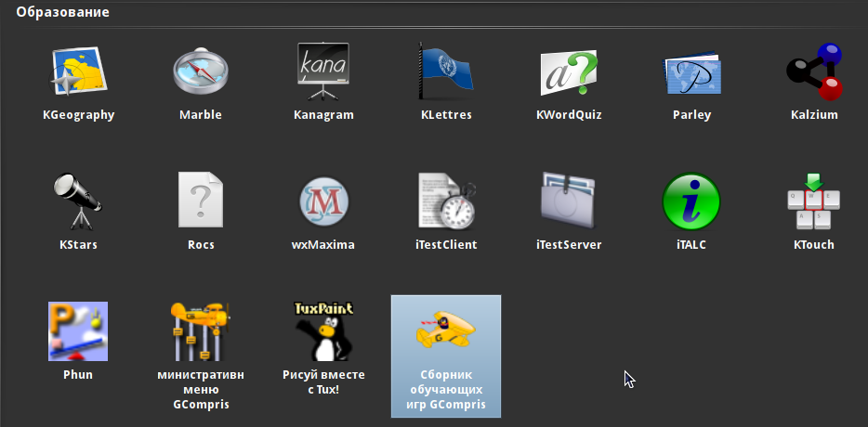Click the Phun label text
868x427 pixels.
tap(78, 374)
